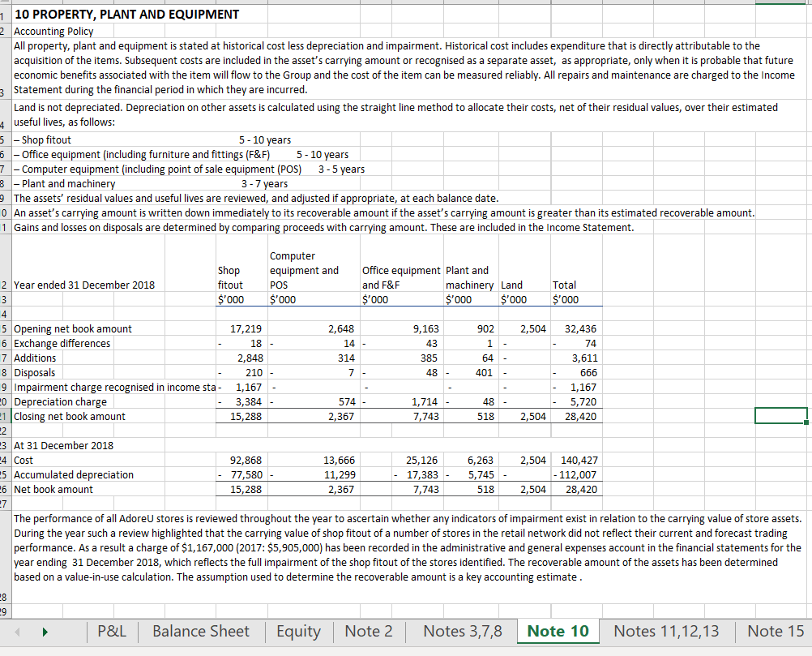Open the Balance Sheet worksheet tab
Screen dimensions: 812x656
tap(199, 631)
